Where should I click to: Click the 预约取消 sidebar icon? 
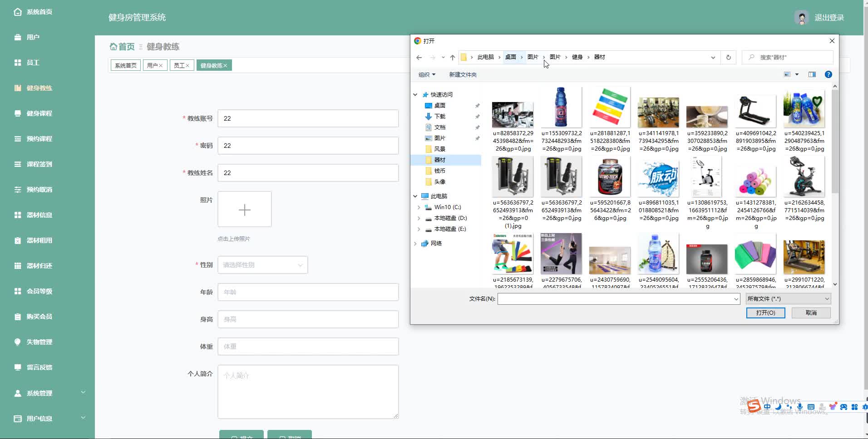[x=18, y=190]
